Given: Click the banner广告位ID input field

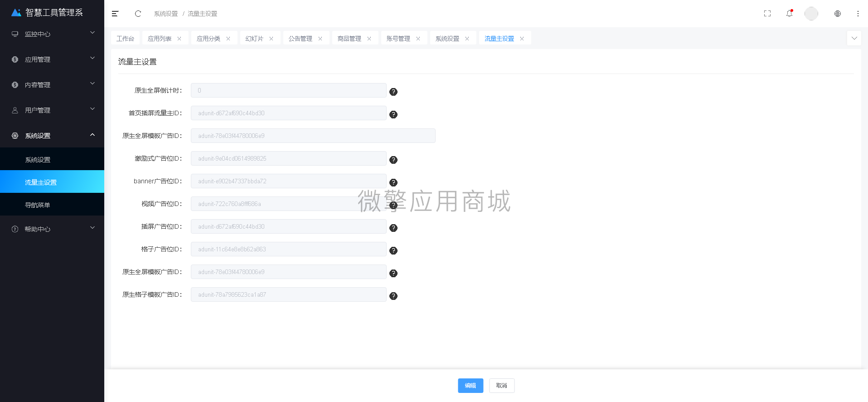Looking at the screenshot, I should click(289, 181).
